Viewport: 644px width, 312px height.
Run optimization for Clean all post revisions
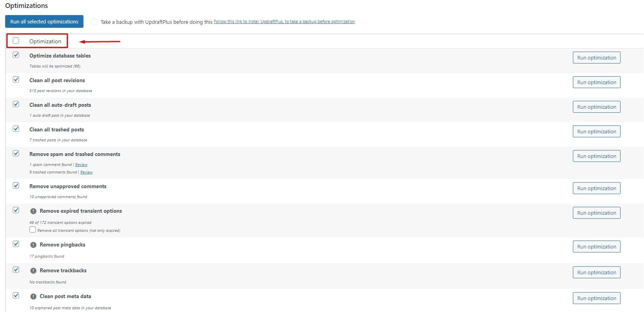coord(596,82)
